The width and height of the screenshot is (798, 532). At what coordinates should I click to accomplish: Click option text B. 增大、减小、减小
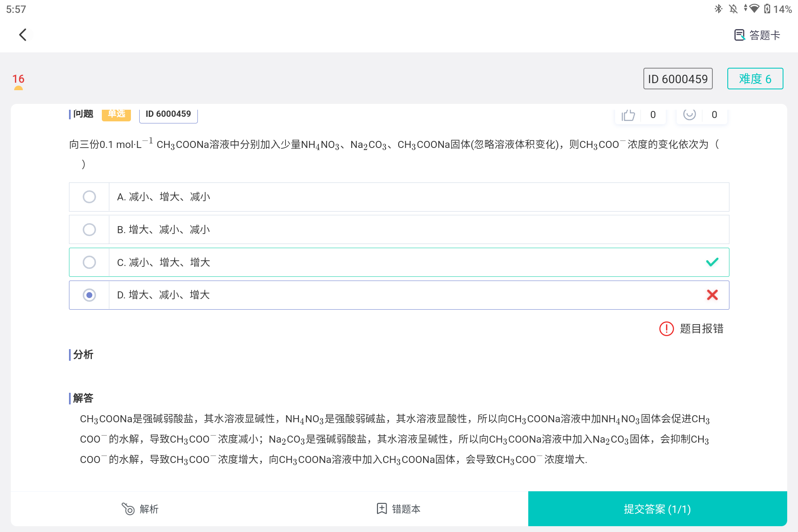[164, 229]
